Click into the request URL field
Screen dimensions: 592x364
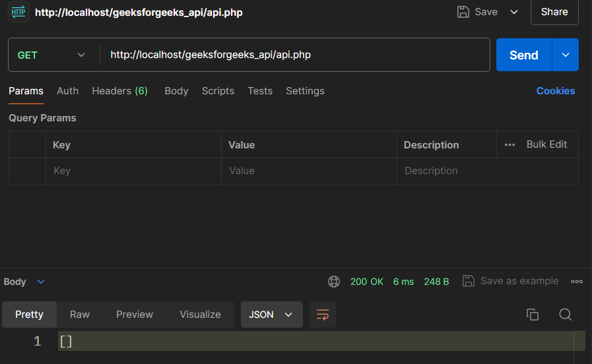pos(294,55)
